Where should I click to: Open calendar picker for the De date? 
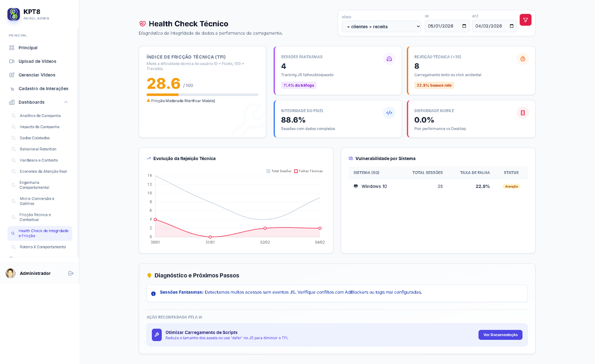click(464, 26)
